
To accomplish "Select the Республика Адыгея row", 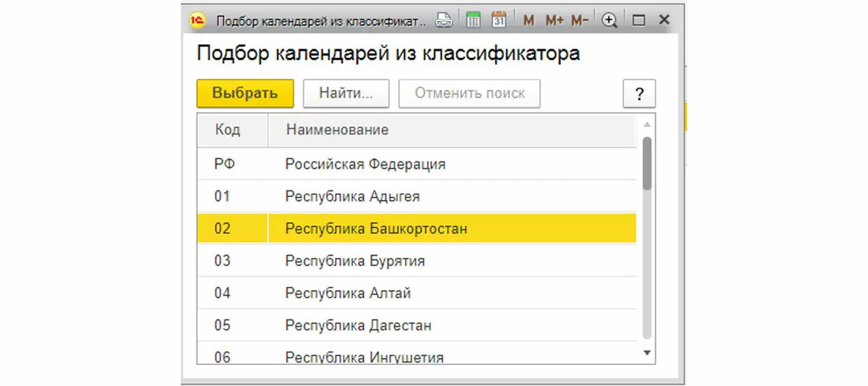I will coord(352,196).
